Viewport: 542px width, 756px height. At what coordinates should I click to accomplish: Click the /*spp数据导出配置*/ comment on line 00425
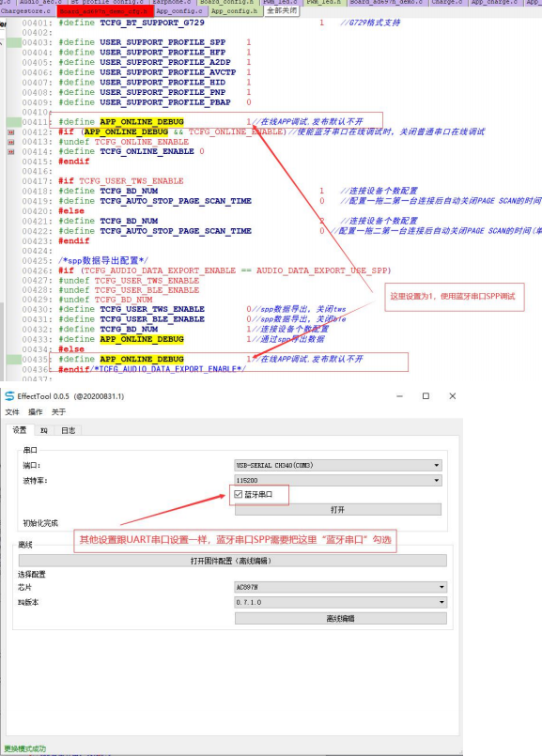(x=103, y=260)
